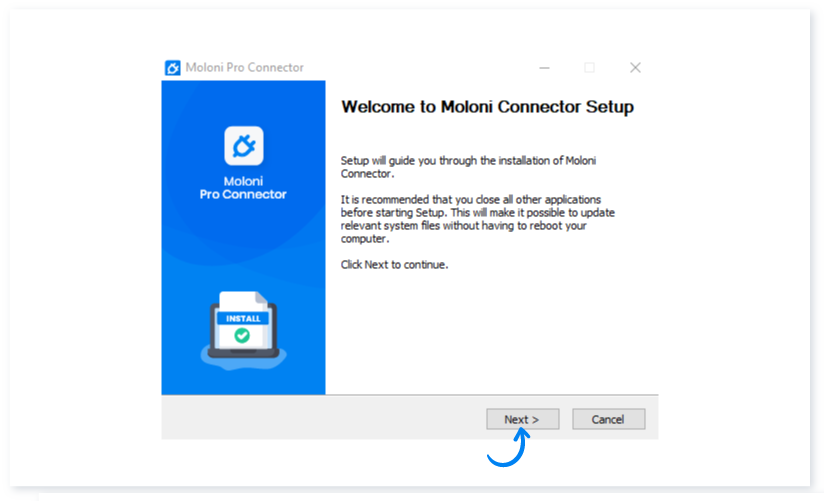The image size is (824, 501).
Task: Click the Cancel button
Action: click(x=609, y=419)
